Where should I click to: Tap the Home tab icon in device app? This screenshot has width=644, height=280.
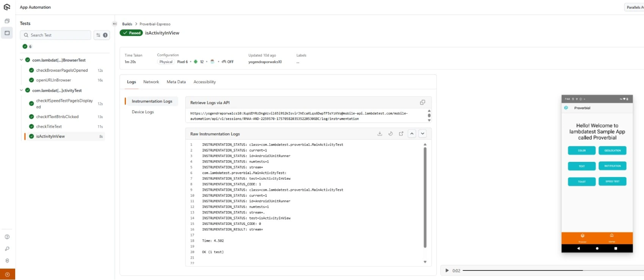(x=612, y=236)
